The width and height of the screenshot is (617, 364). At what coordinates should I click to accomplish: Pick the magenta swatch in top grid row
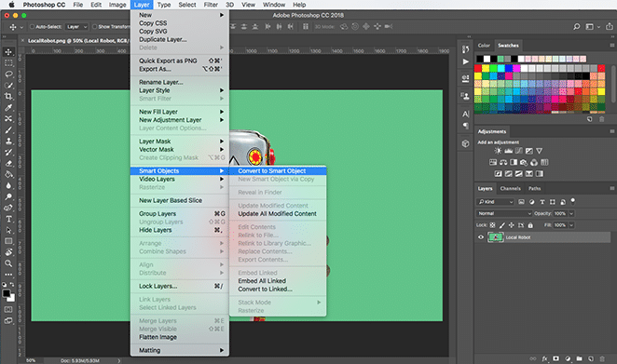[x=516, y=68]
